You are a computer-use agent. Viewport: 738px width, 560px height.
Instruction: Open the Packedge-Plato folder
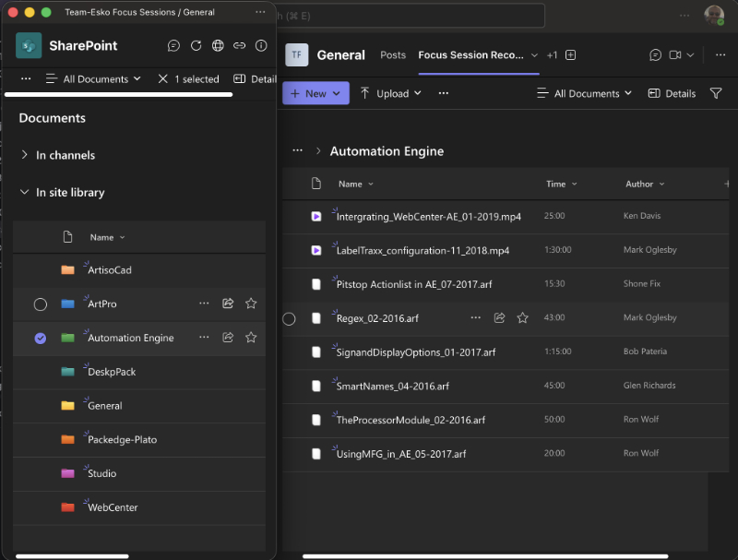[x=123, y=439]
